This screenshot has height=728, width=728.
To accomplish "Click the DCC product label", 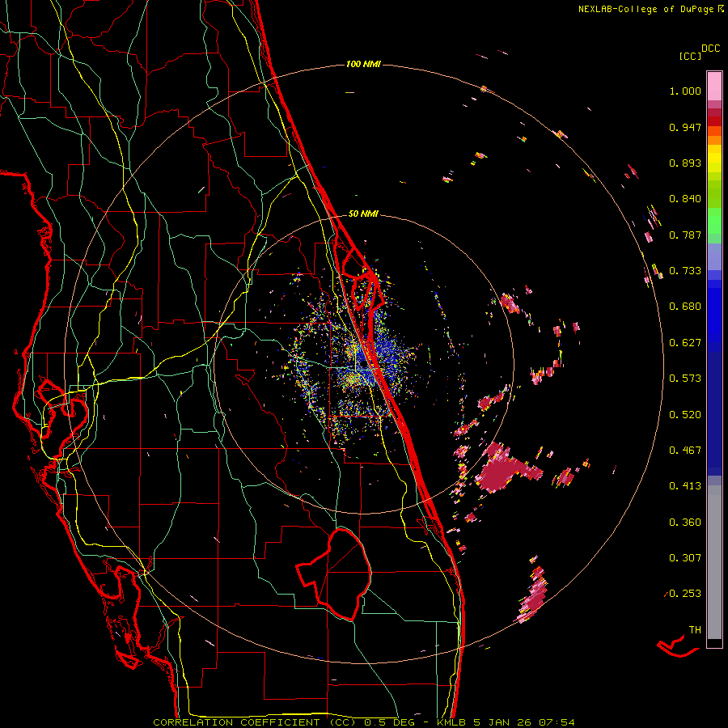I will pos(711,49).
